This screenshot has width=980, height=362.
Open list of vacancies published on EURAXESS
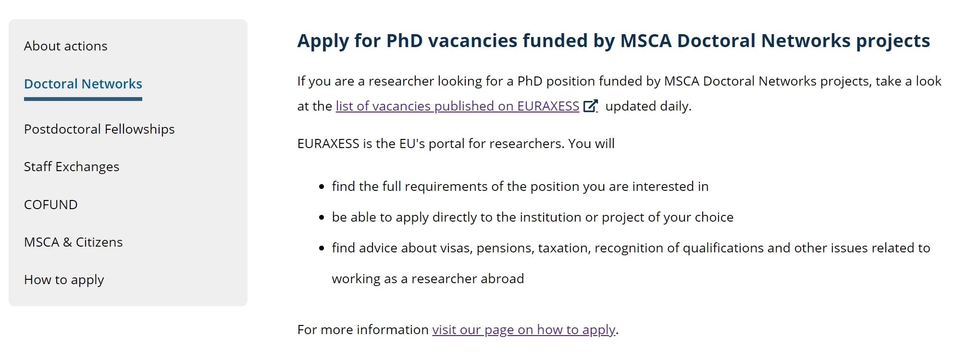point(458,106)
